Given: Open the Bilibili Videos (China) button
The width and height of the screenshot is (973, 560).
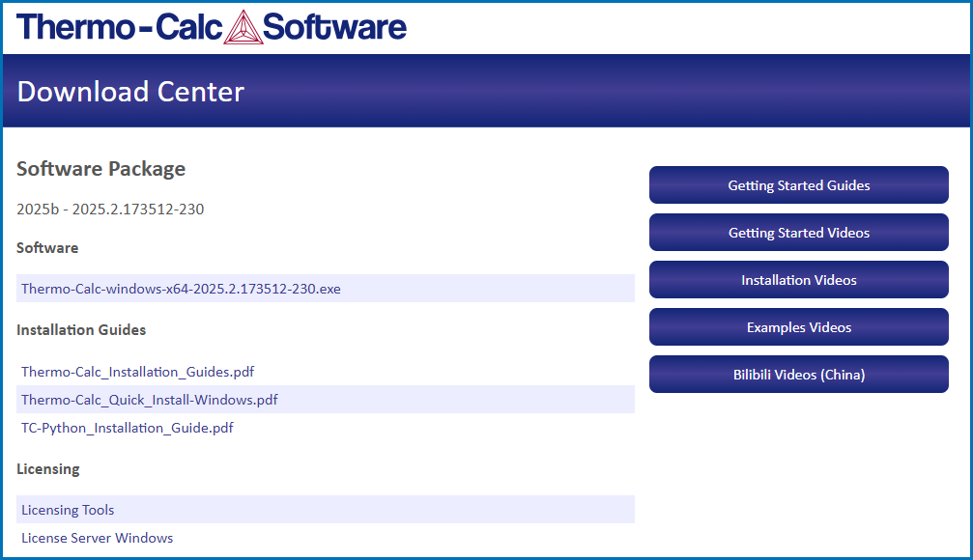Looking at the screenshot, I should tap(799, 375).
